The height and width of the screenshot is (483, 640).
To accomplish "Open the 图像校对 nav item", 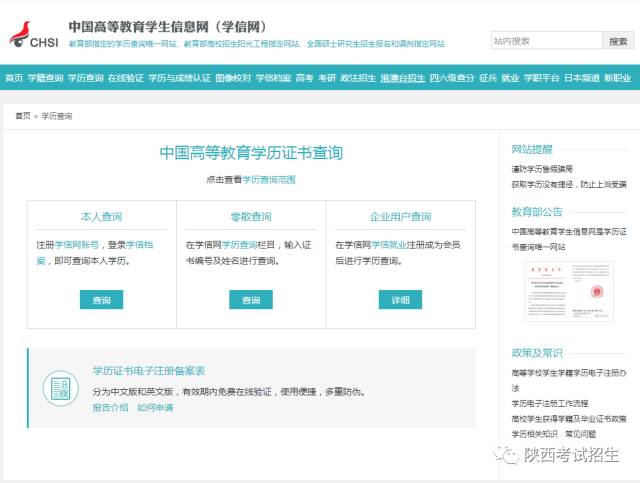I will pyautogui.click(x=233, y=78).
